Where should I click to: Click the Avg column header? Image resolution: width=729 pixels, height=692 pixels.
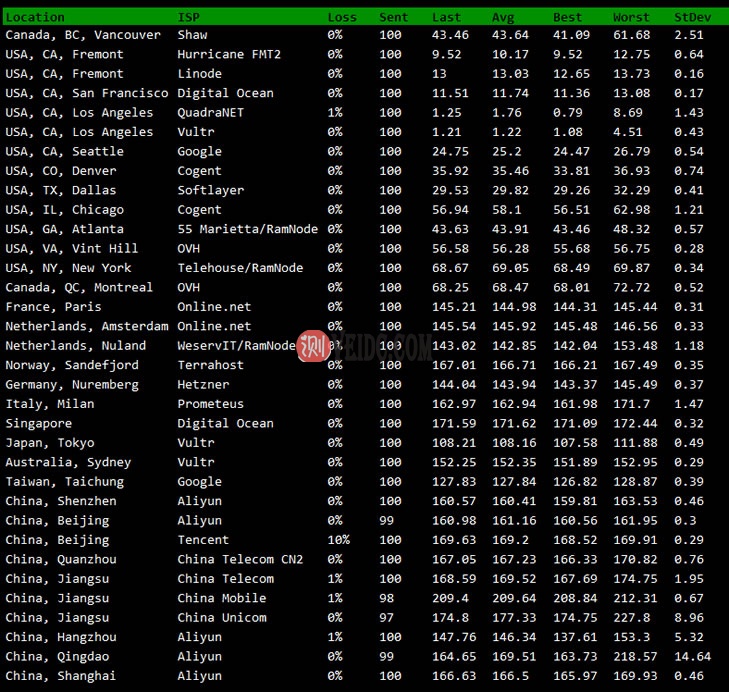point(503,17)
